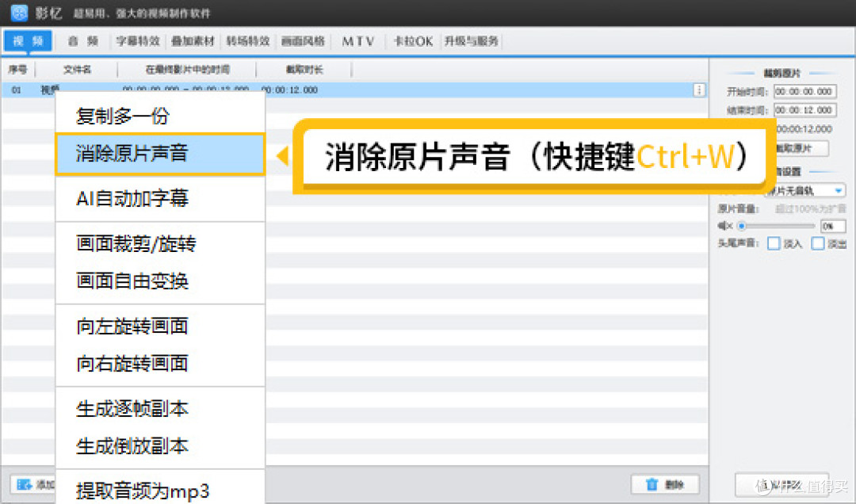The height and width of the screenshot is (504, 856).
Task: Switch to the 卡拉OK tab
Action: (x=413, y=41)
